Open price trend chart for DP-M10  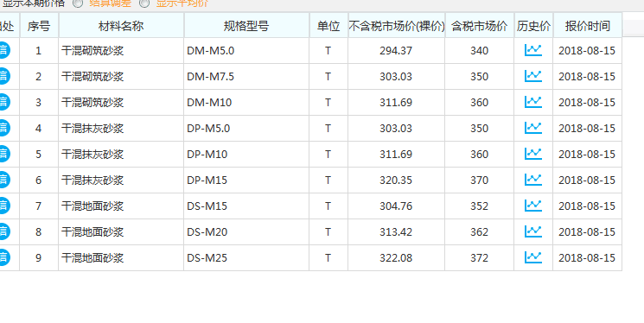click(533, 154)
